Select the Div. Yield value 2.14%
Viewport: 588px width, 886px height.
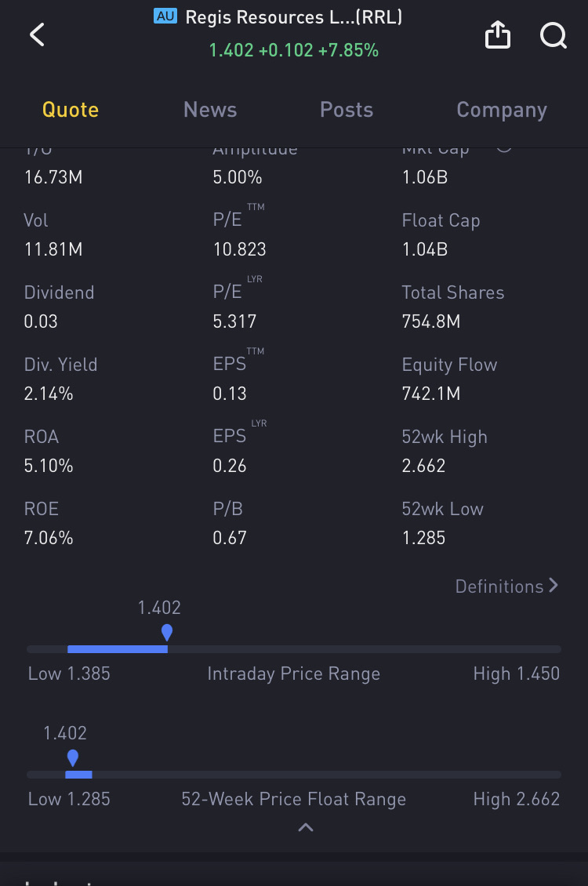coord(49,394)
